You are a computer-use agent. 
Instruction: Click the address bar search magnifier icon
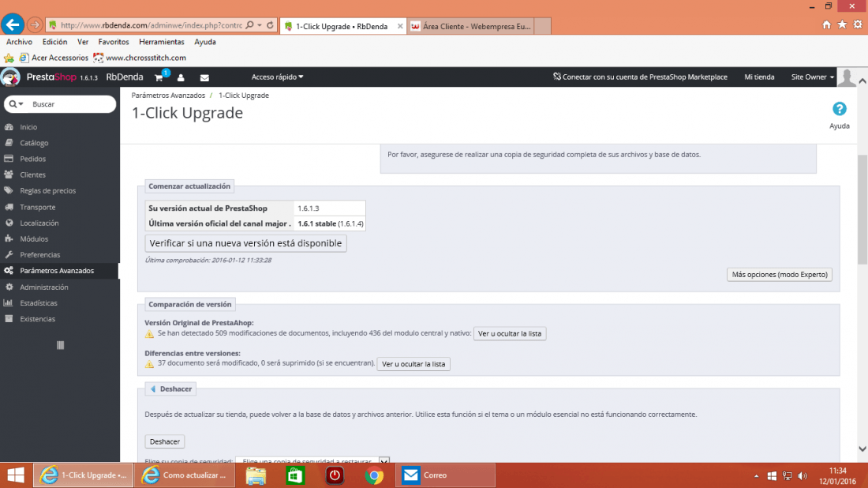[249, 25]
